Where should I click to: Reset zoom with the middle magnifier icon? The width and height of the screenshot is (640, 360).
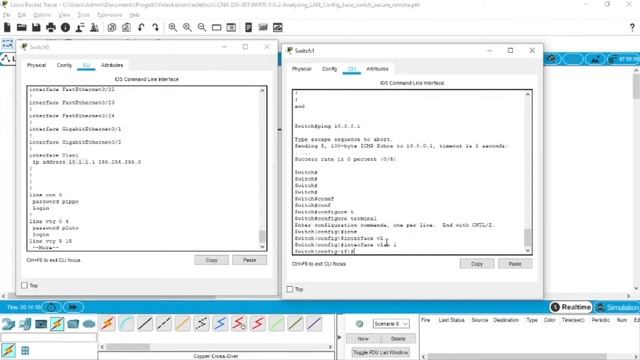pos(187,27)
